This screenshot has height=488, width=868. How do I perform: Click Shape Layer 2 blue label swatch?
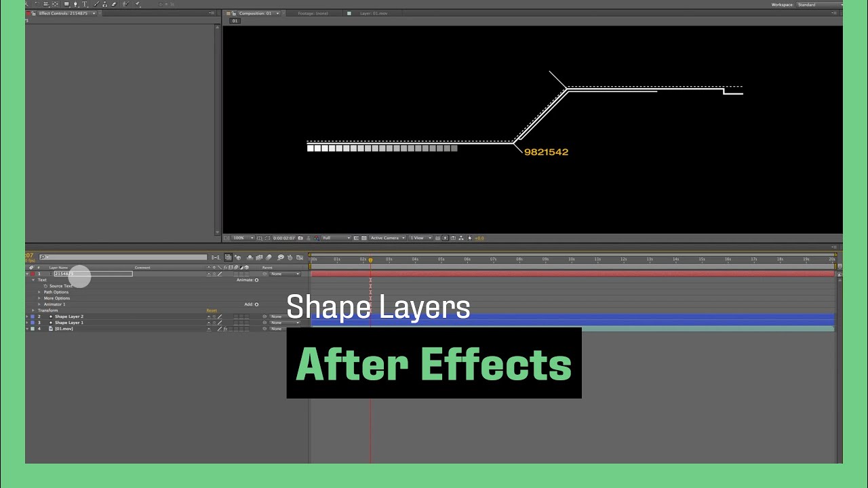[x=33, y=317]
